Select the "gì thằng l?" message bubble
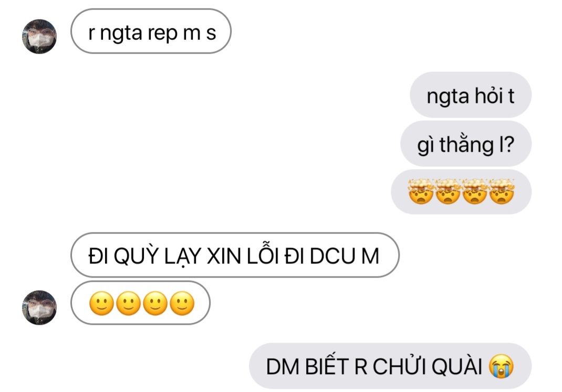This screenshot has width=562, height=392. pos(466,144)
